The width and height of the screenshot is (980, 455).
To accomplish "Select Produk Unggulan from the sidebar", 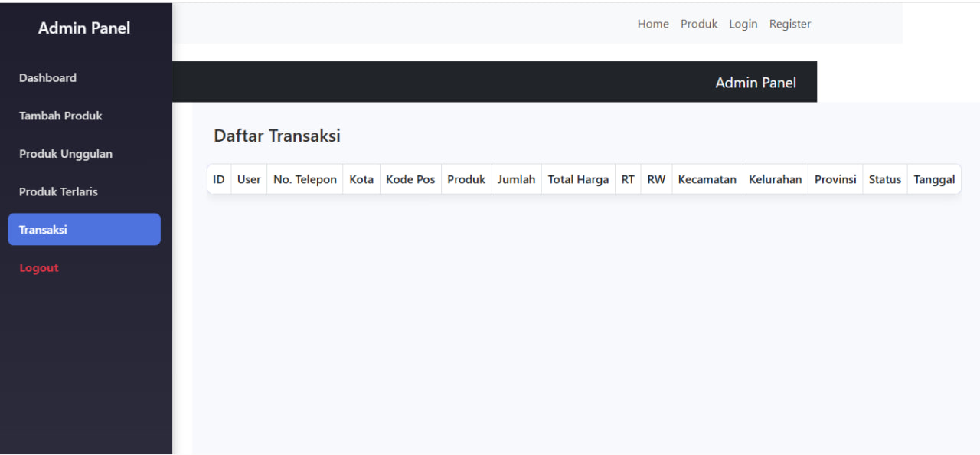I will [66, 154].
